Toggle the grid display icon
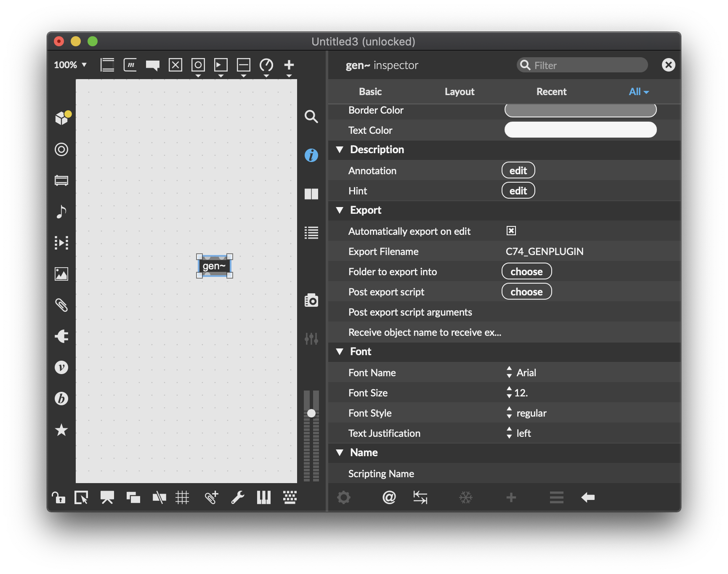 tap(182, 497)
